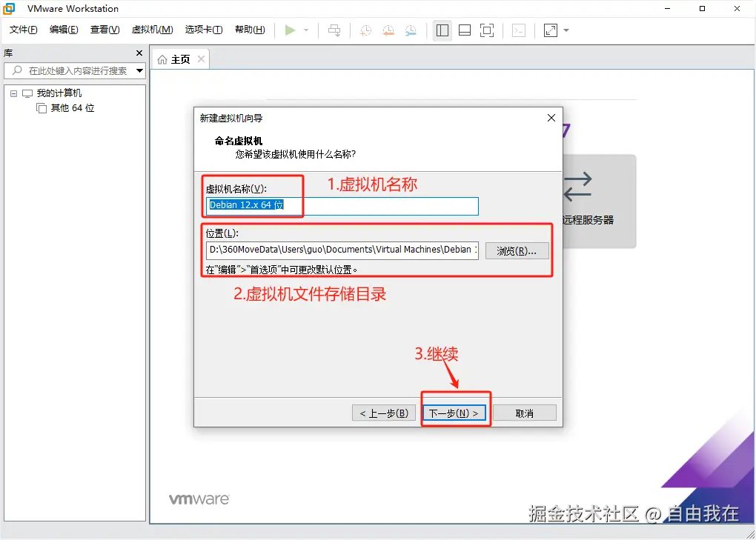Click the VMware Workstation title bar app icon
This screenshot has height=540, width=756.
9,9
